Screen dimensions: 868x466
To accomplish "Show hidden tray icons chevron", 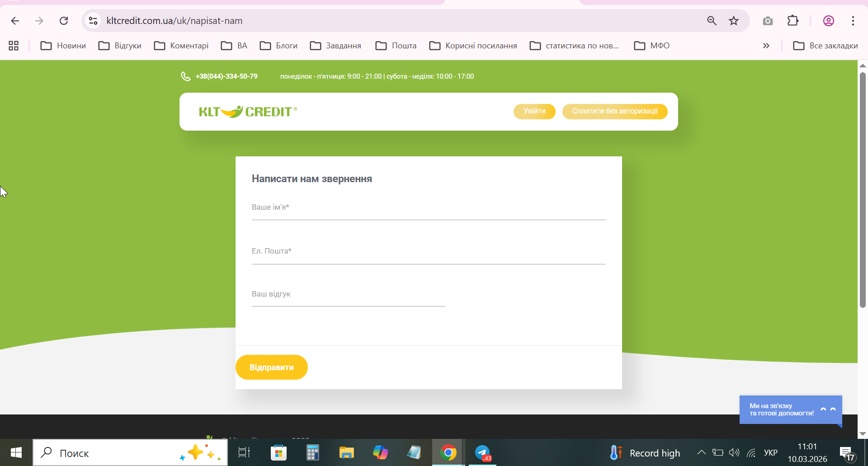I will tap(701, 452).
